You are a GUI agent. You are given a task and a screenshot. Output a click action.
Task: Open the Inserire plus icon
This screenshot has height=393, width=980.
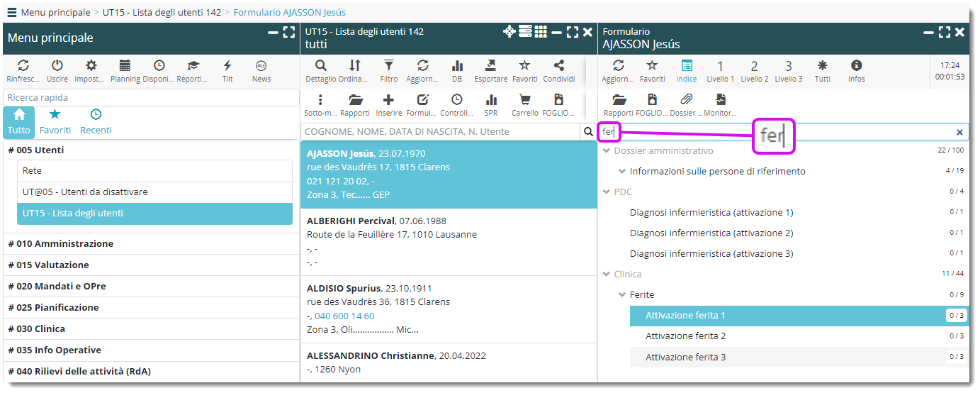click(x=388, y=100)
